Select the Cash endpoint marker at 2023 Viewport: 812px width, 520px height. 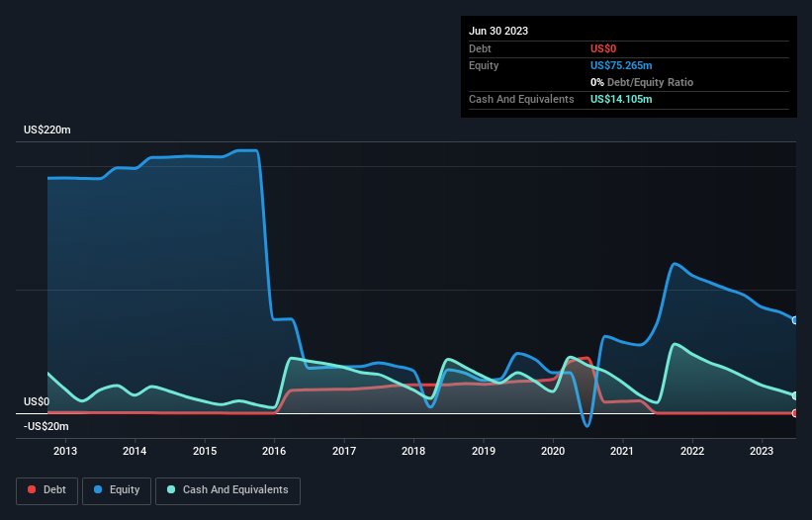point(795,395)
